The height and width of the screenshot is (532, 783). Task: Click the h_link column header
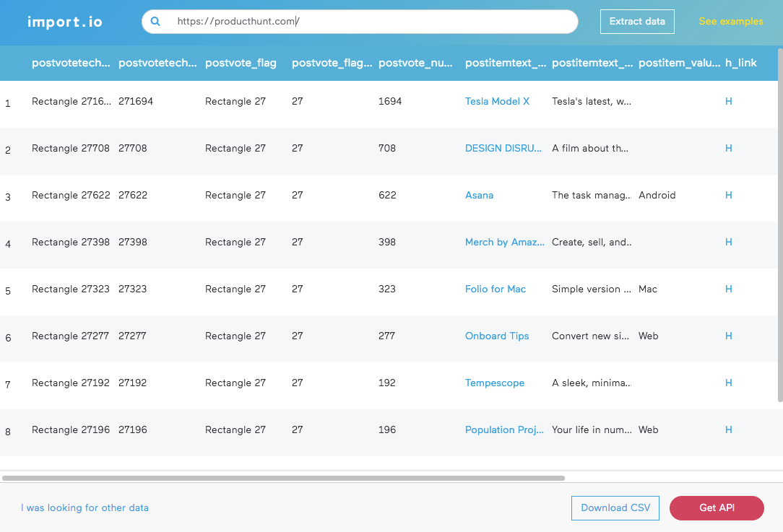click(x=740, y=63)
